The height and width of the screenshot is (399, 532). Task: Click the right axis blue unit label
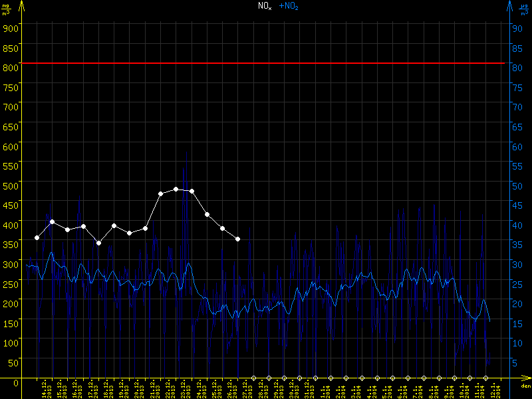pos(523,9)
